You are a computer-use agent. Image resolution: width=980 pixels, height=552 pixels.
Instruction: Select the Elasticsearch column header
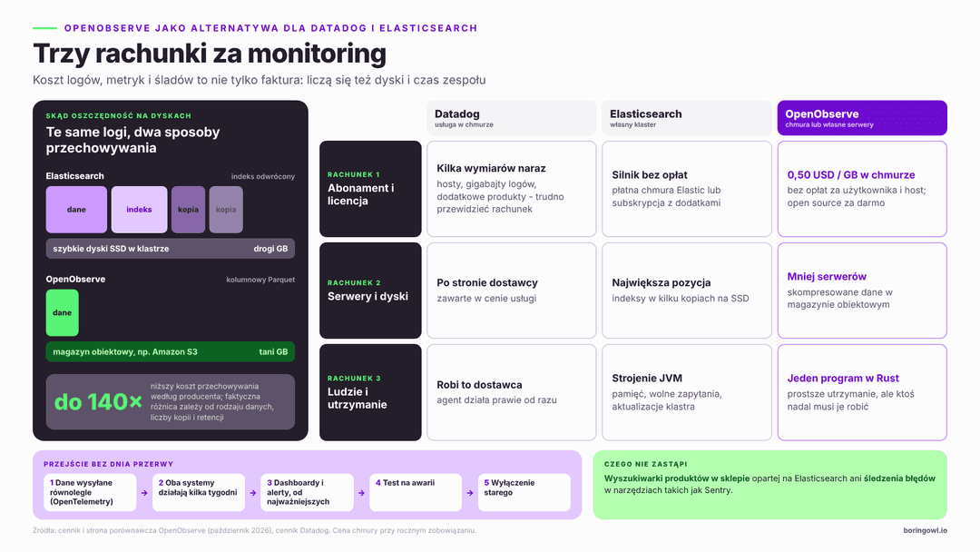click(x=687, y=117)
